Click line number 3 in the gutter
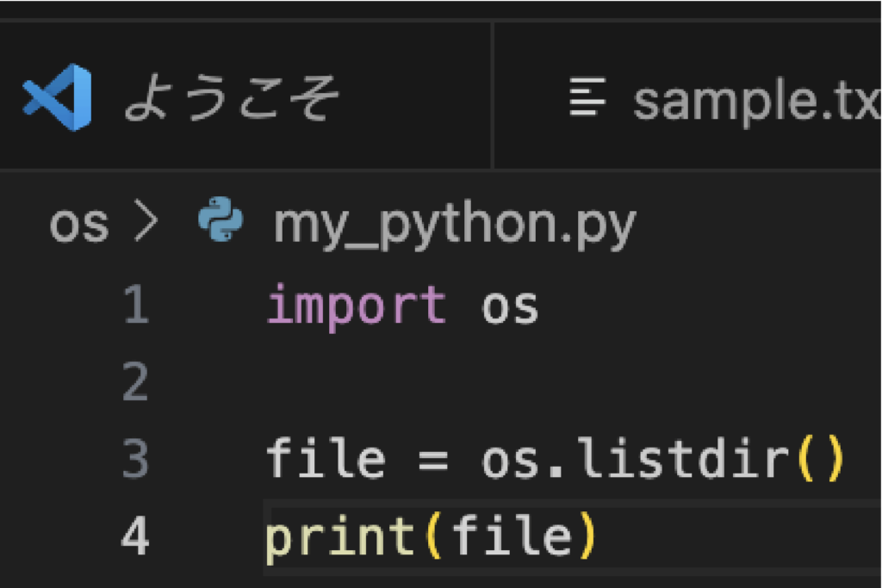This screenshot has height=588, width=882. point(135,459)
